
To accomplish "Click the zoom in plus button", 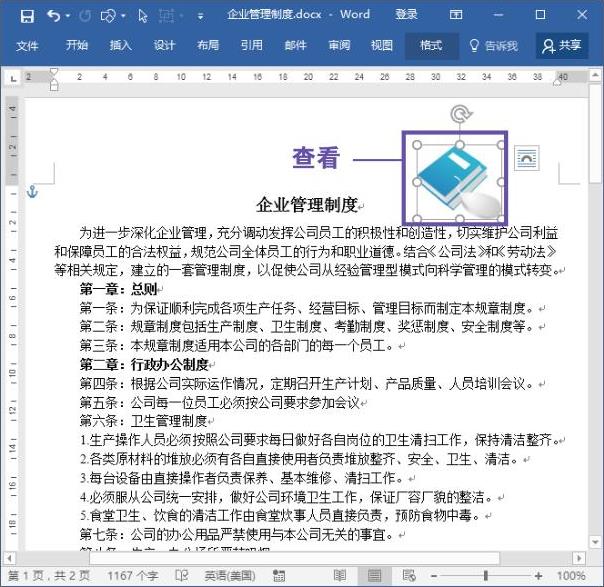I will coord(539,576).
